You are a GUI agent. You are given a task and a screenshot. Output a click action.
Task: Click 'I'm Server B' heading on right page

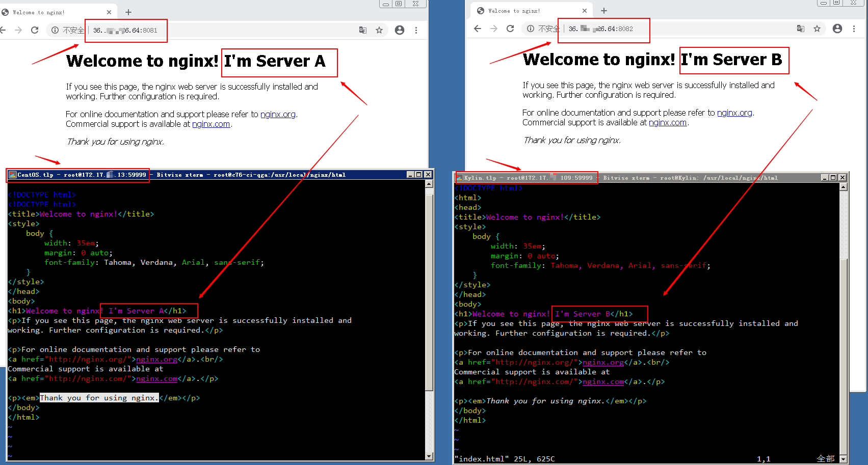[731, 60]
